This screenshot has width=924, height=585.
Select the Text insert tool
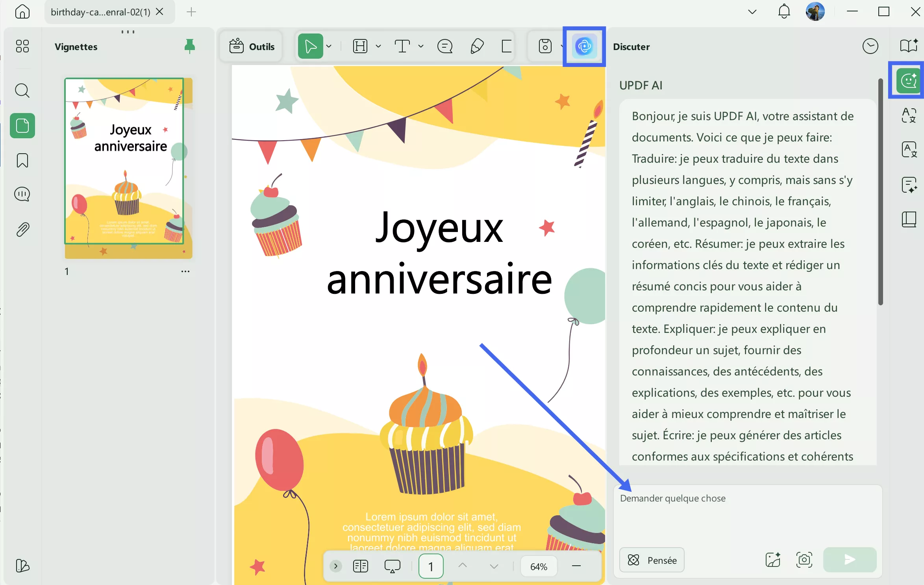402,46
